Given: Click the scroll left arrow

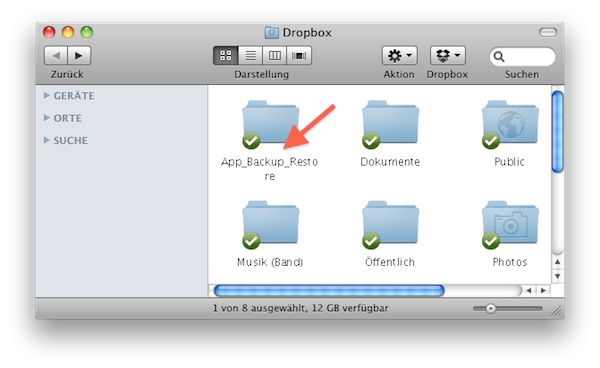Looking at the screenshot, I should tap(529, 291).
